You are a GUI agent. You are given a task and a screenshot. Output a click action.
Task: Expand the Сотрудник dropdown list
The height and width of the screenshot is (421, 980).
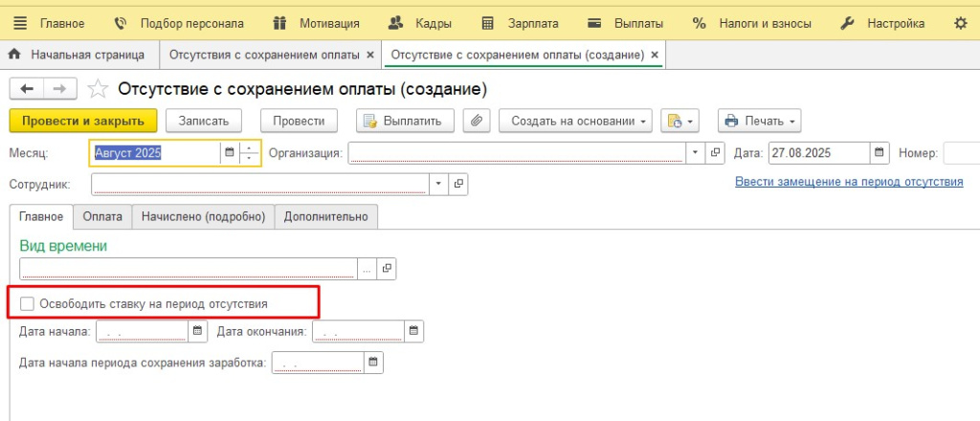[438, 183]
